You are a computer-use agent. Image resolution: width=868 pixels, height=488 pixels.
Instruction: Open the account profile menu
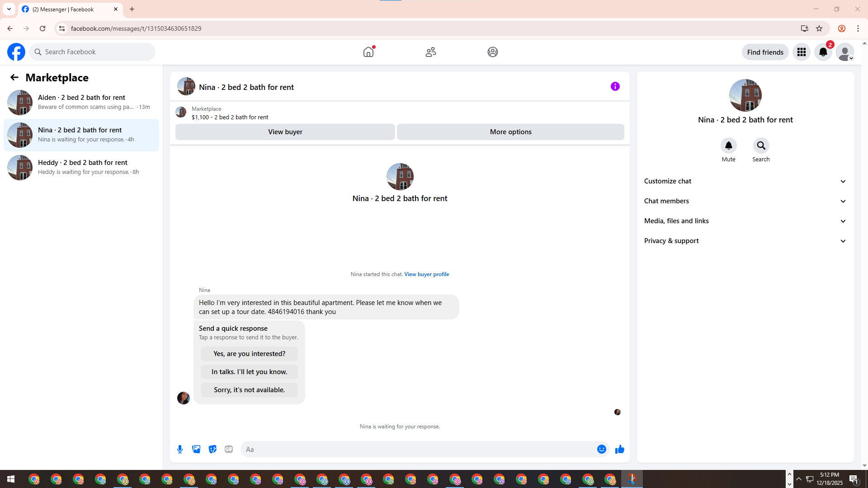(x=845, y=52)
